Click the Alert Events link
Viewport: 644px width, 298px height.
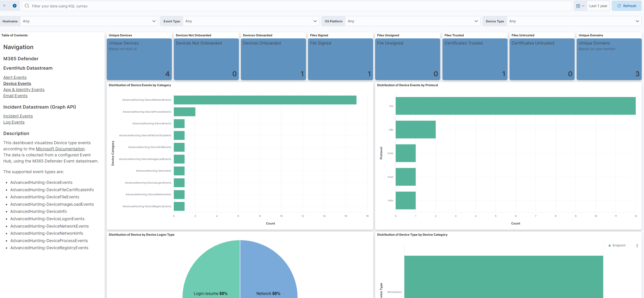click(x=15, y=77)
